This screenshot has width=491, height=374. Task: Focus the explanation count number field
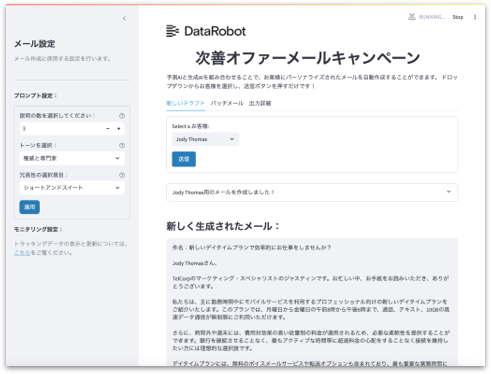pos(61,129)
